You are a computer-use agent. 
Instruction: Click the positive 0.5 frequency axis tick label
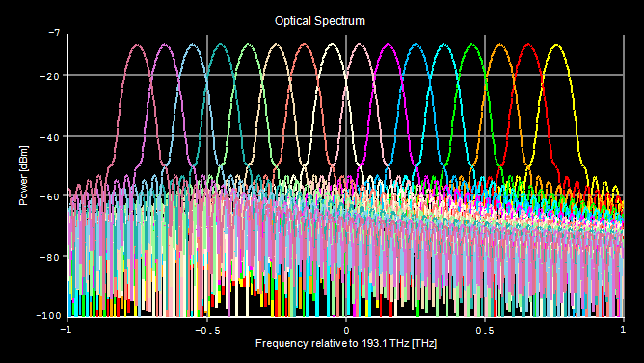point(485,329)
